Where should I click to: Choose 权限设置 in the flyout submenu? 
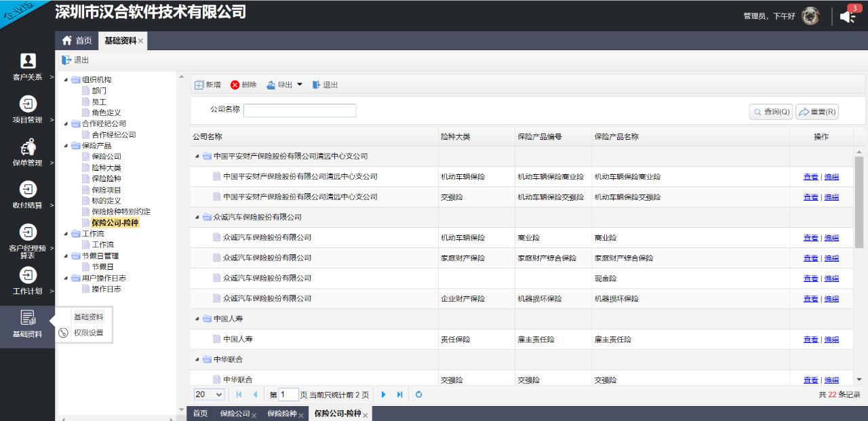(89, 333)
